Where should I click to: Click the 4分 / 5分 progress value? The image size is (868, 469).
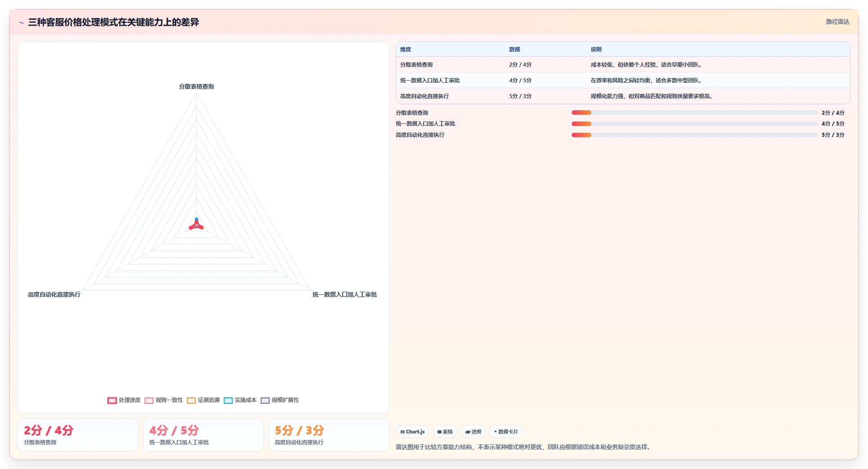[x=833, y=124]
